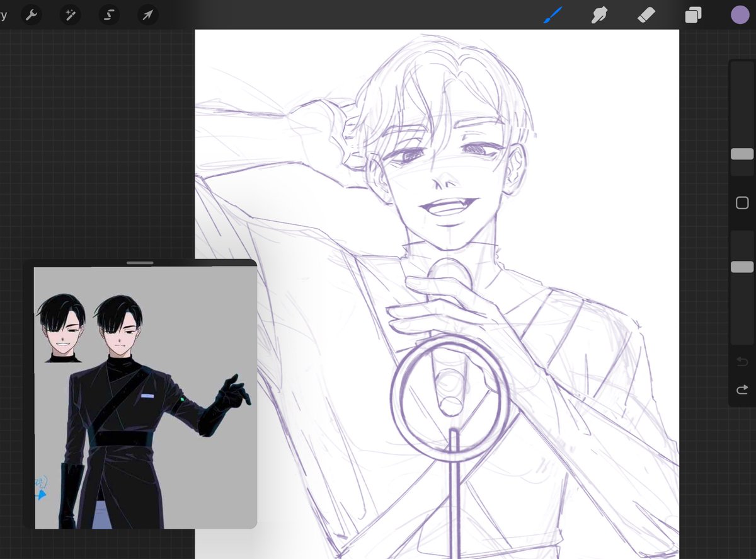Open the Adjustments magic wand menu
This screenshot has height=559, width=756.
(x=69, y=14)
